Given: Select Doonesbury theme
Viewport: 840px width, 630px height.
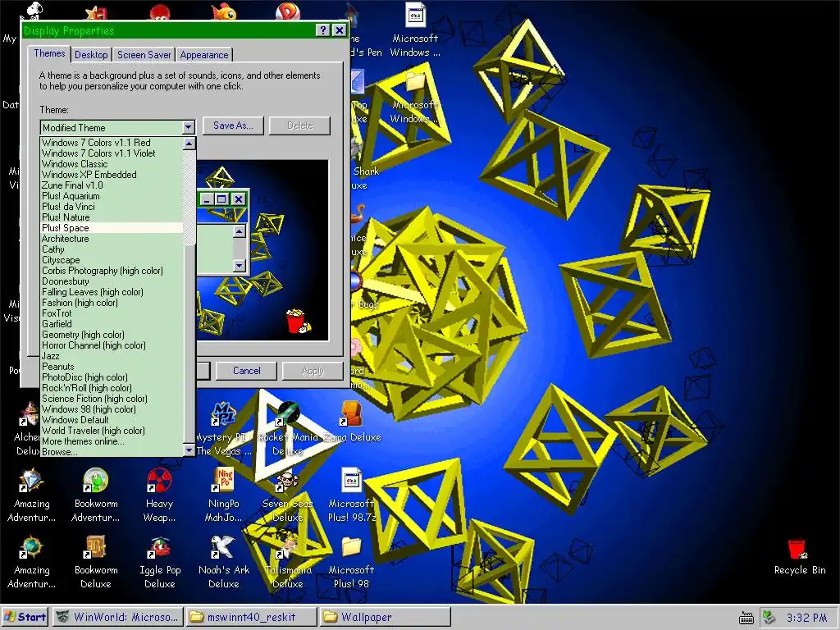Looking at the screenshot, I should pos(112,281).
